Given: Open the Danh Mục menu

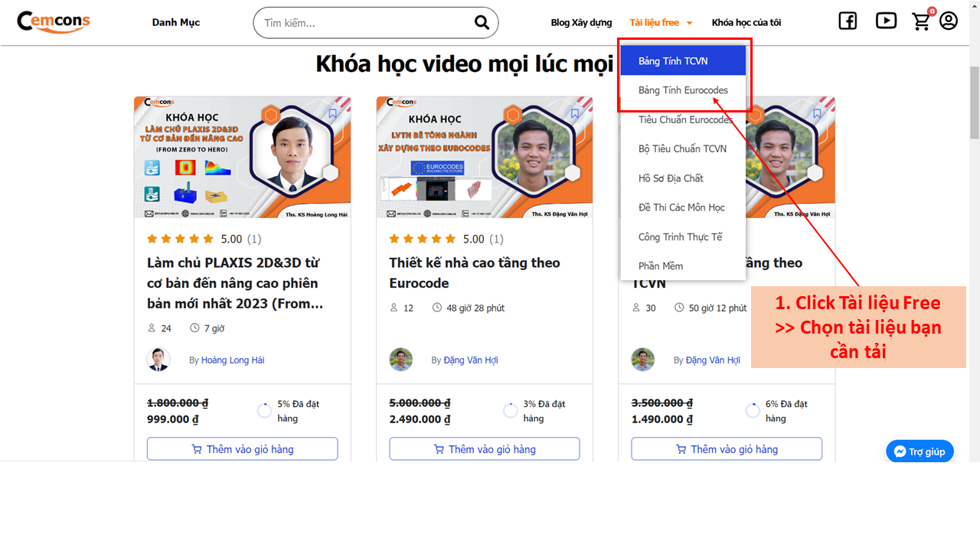Looking at the screenshot, I should pyautogui.click(x=175, y=23).
